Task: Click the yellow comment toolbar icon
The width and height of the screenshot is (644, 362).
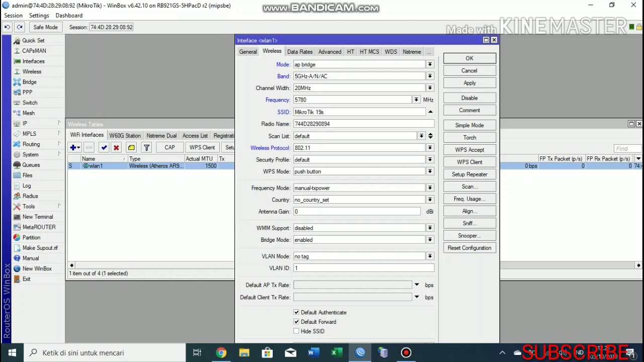Action: pyautogui.click(x=131, y=147)
